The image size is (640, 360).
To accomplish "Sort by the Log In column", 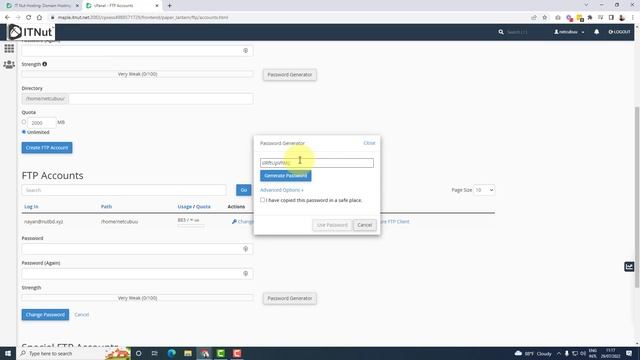I will [x=31, y=207].
